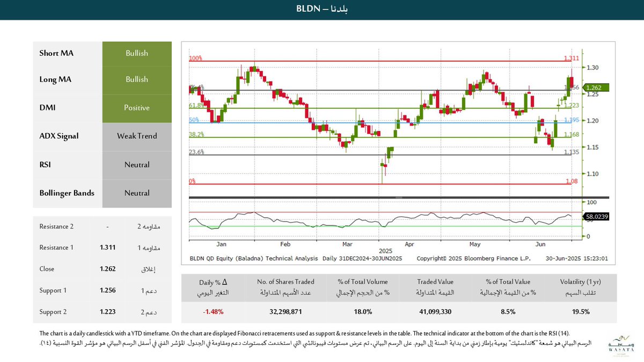
Task: Click the Neutral cell beside Bollinger Bands
Action: pos(137,193)
